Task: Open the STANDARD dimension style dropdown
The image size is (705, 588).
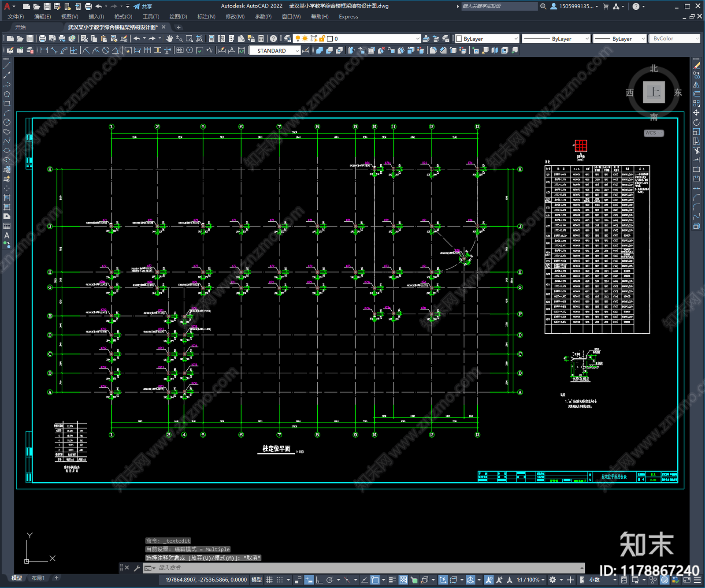Action: (x=275, y=51)
